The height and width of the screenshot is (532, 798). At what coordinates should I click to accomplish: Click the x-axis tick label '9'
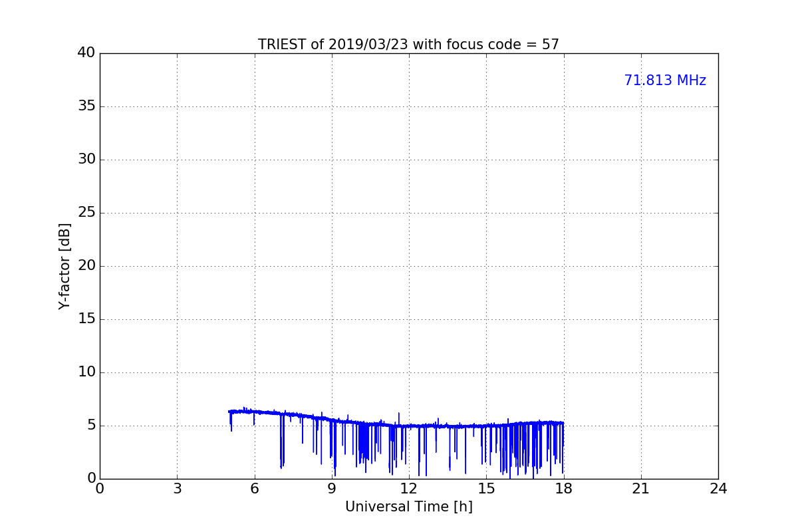[x=332, y=489]
